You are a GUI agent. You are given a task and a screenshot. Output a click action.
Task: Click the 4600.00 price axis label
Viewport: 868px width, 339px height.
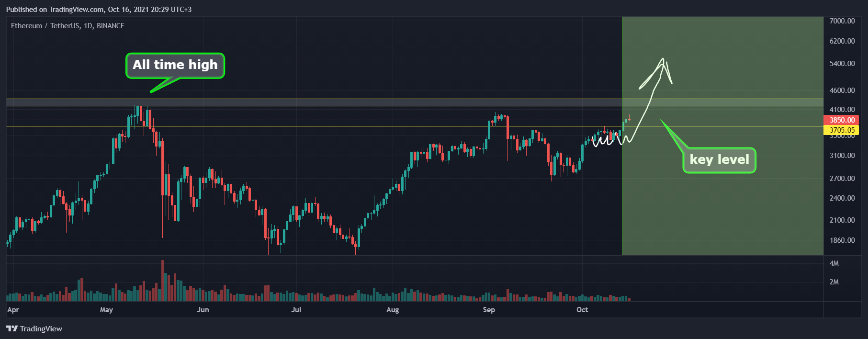pos(842,90)
